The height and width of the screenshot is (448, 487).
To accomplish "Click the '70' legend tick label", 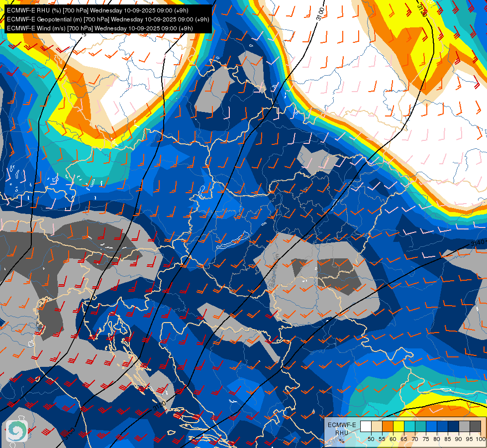I will pos(415,439).
